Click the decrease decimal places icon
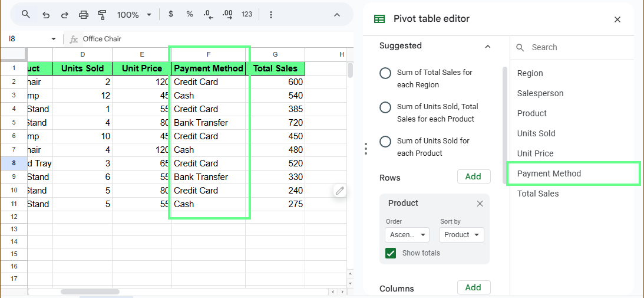This screenshot has height=298, width=644. [208, 14]
